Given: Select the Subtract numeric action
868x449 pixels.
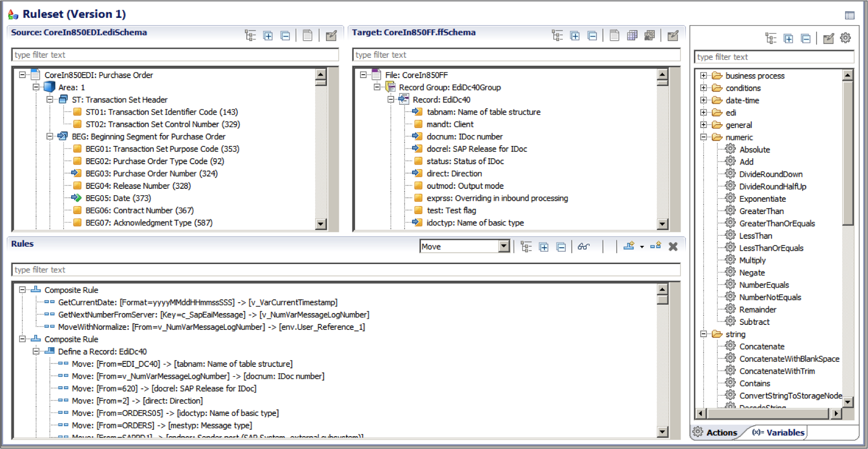Looking at the screenshot, I should [x=754, y=322].
